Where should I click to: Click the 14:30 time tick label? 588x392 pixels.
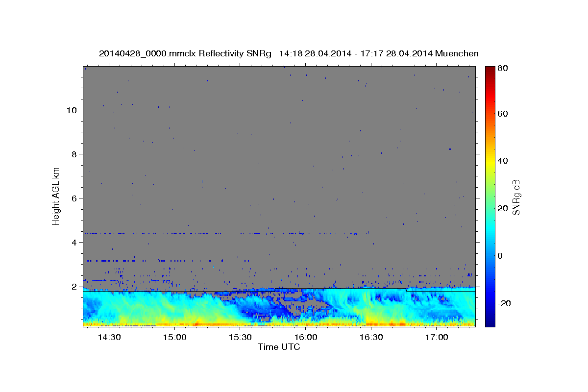pos(109,338)
